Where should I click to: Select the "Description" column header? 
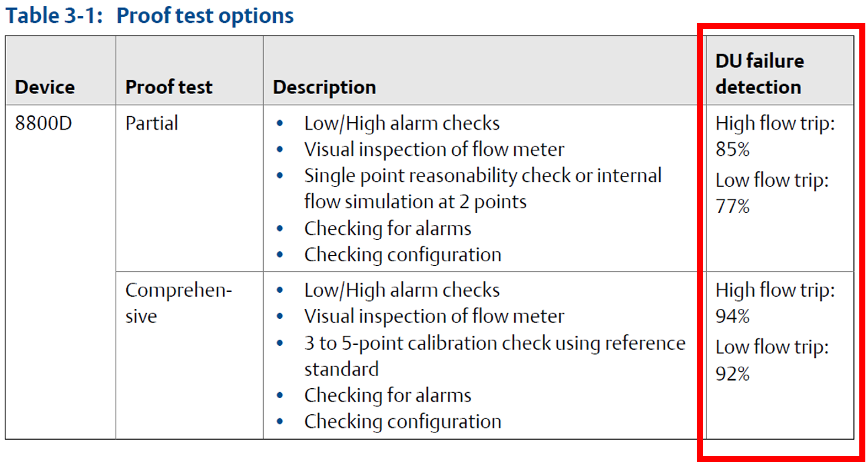coord(324,87)
